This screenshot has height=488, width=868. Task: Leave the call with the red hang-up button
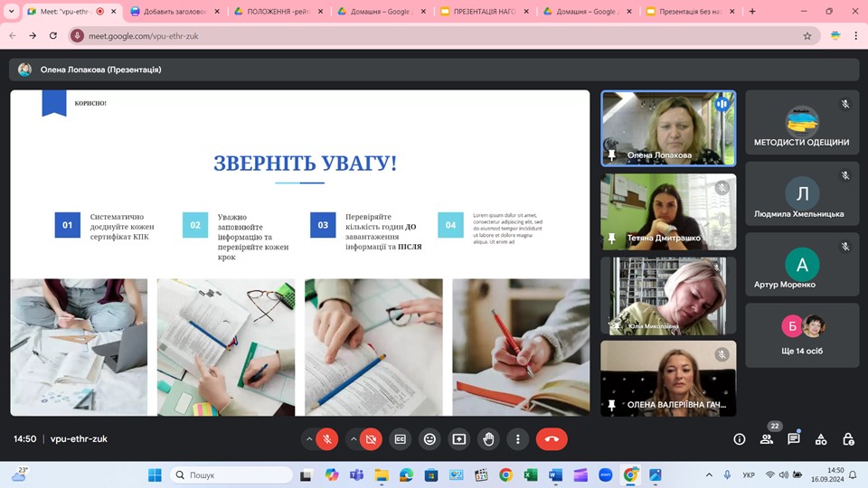(x=552, y=439)
